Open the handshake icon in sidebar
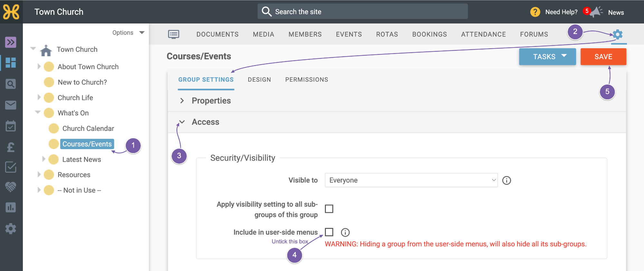The image size is (644, 271). pos(11,187)
